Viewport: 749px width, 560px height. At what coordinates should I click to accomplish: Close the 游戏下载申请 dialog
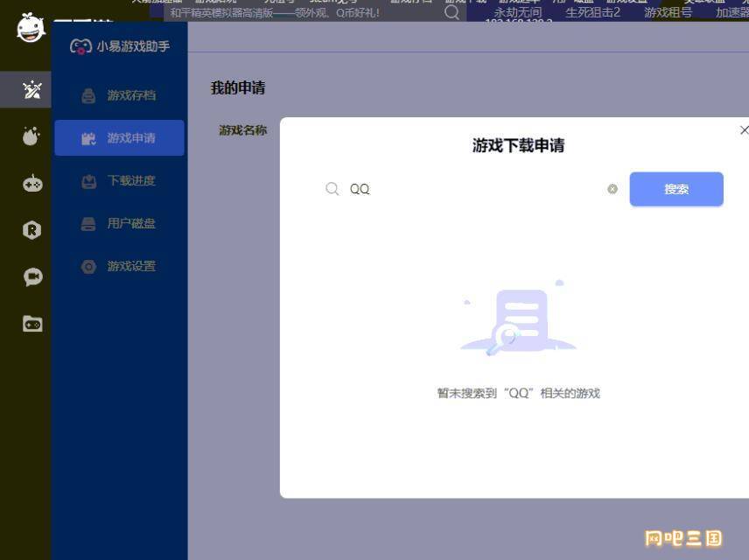pyautogui.click(x=744, y=130)
